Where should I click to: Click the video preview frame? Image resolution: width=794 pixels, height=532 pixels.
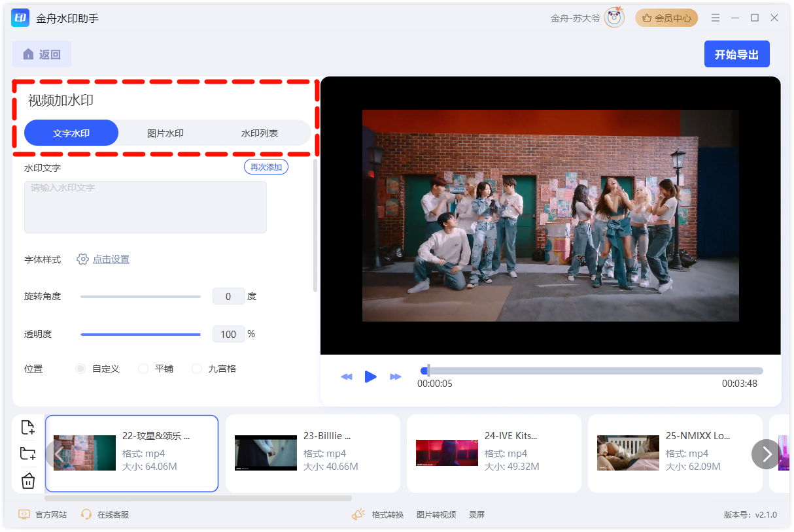coord(550,216)
